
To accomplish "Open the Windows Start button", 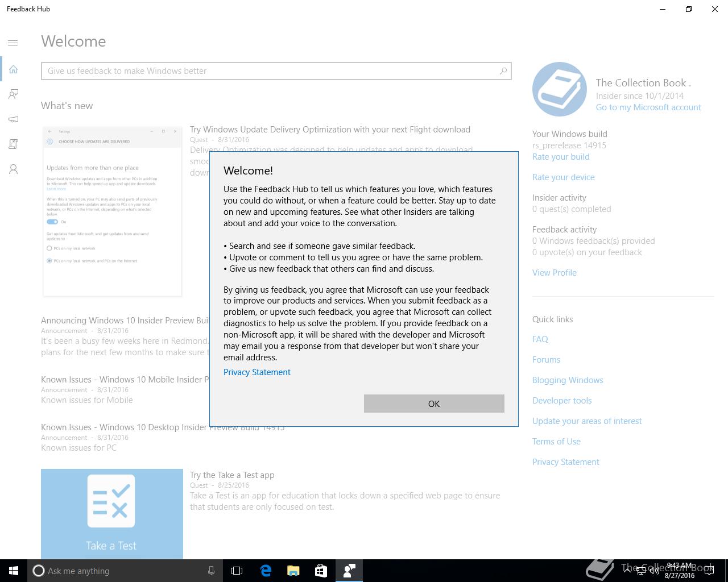I will [x=14, y=571].
